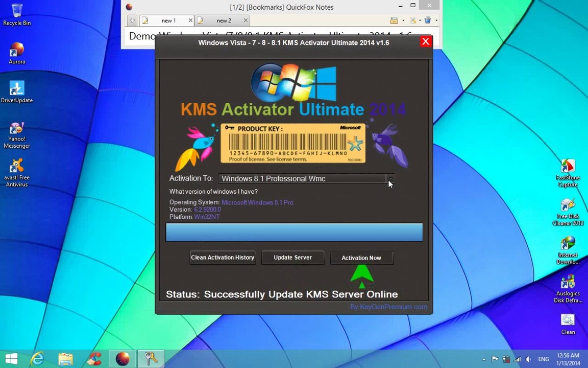Expand the Activation To dropdown arrow
Viewport: 588px width, 368px height.
[390, 178]
